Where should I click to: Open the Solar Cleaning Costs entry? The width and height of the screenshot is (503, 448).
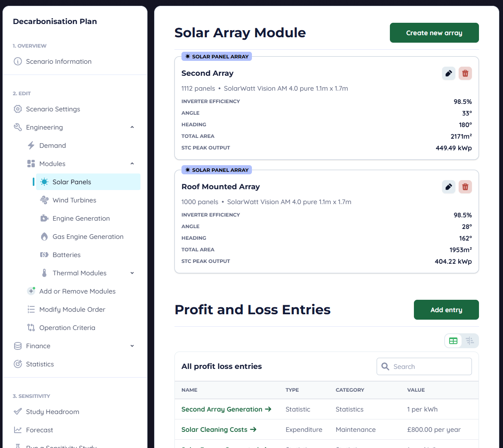(215, 430)
